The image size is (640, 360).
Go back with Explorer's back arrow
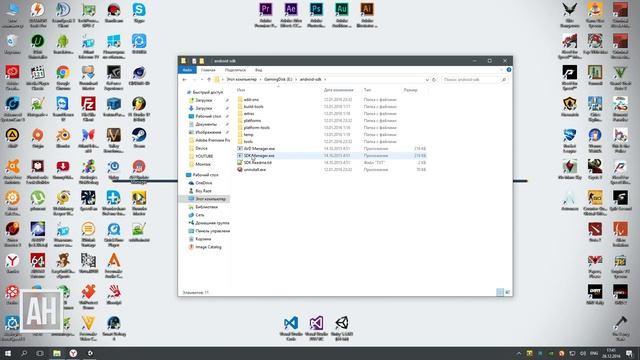184,80
